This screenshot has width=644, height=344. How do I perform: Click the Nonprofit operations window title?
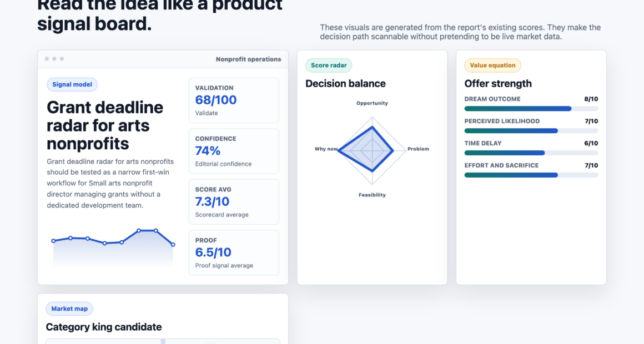tap(249, 59)
